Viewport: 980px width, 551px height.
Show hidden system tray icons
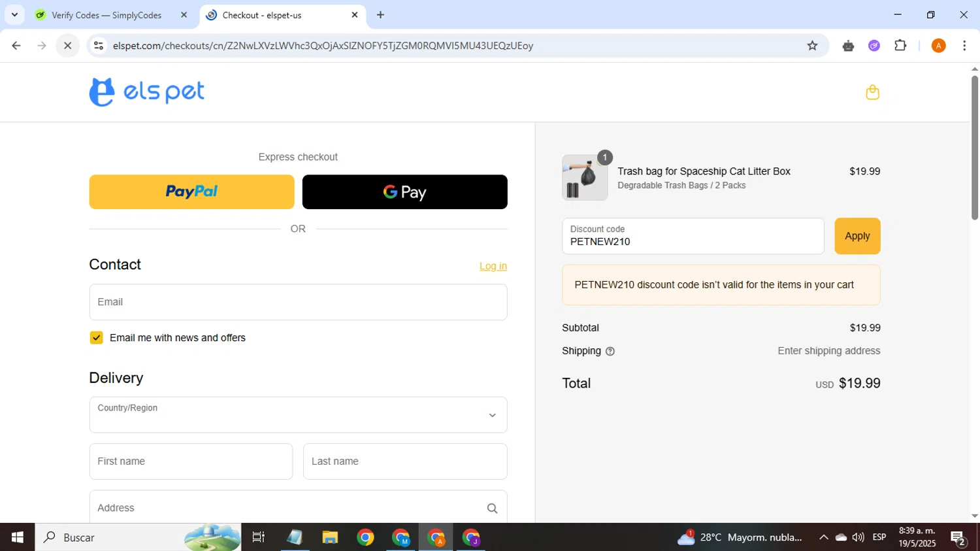823,537
